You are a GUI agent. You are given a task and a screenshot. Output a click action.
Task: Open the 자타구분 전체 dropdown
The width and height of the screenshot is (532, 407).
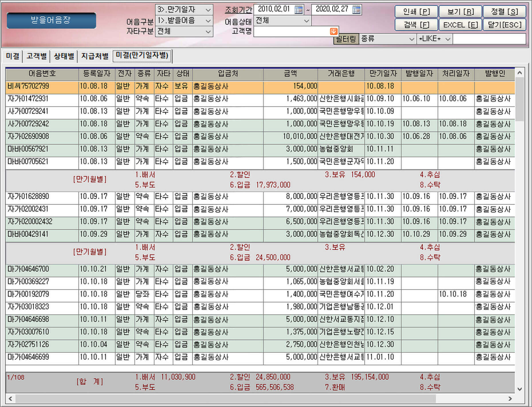point(208,31)
